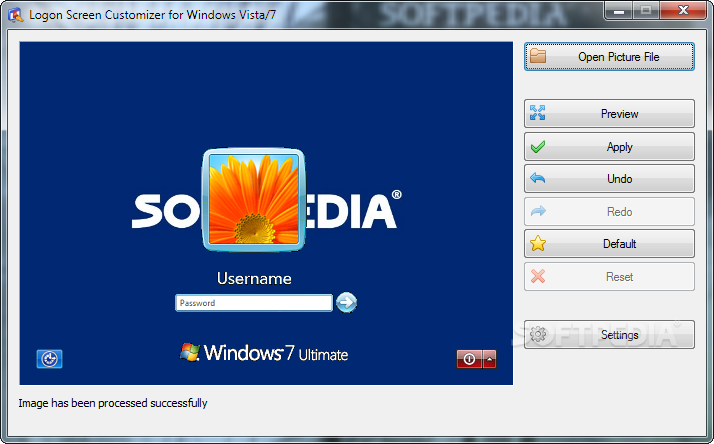Viewport: 714px width, 444px height.
Task: Click the 'Windows 7 Ultimate' branding text
Action: pos(275,353)
